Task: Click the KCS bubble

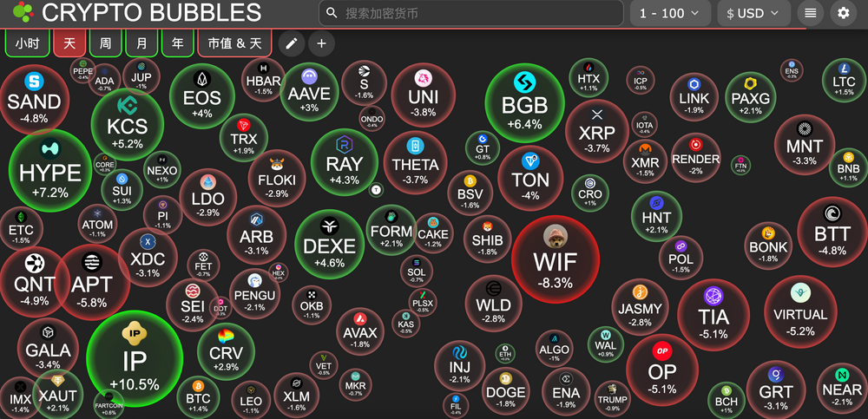Action: click(x=128, y=125)
